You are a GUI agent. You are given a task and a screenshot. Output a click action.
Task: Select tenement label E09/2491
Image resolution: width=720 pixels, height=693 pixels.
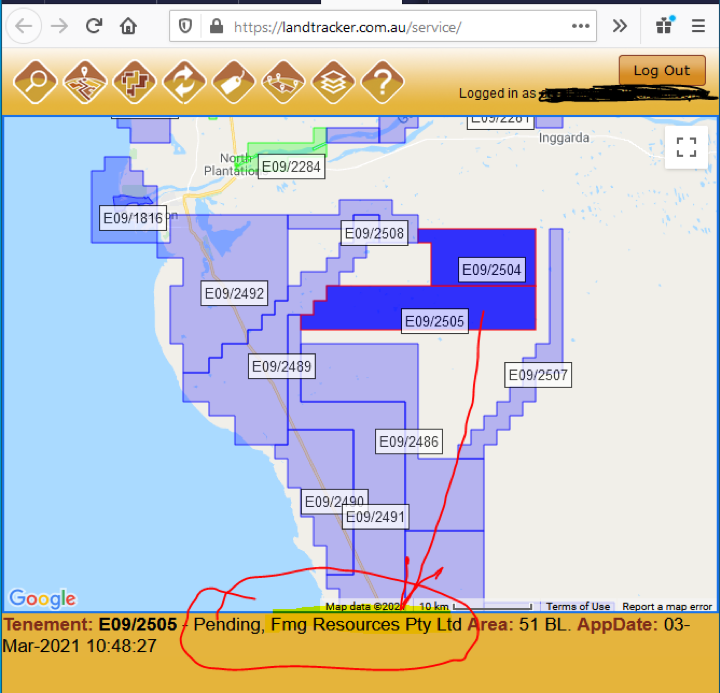coord(375,517)
